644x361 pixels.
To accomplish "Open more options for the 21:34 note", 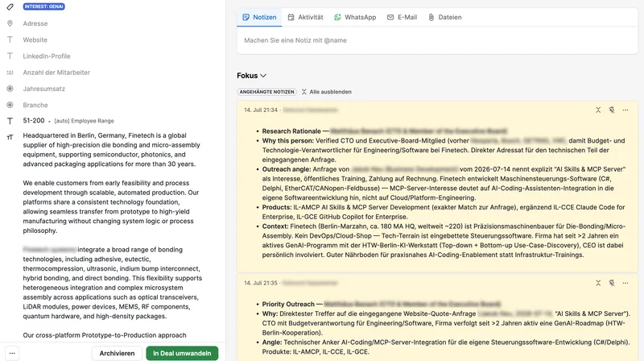I will click(625, 110).
